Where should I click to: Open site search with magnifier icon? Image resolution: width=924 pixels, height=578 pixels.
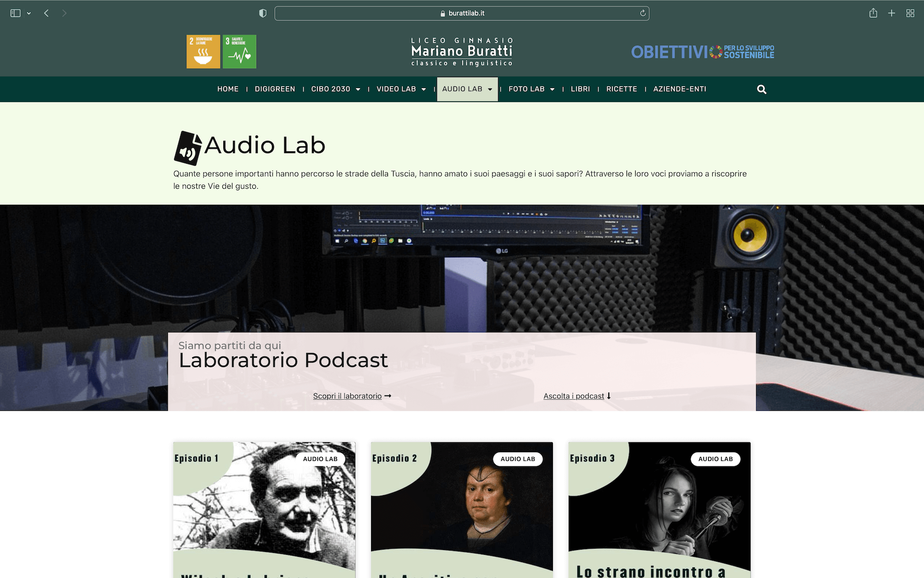pos(761,90)
